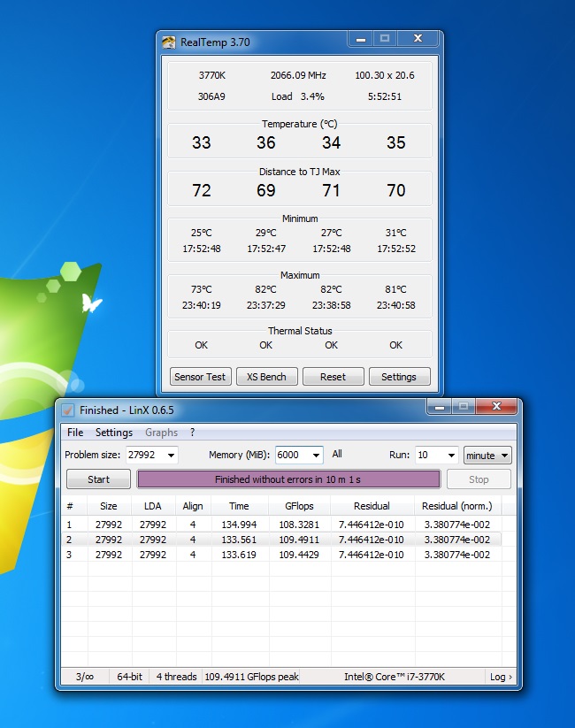
Task: Click the LinX title bar app icon
Action: [x=68, y=410]
